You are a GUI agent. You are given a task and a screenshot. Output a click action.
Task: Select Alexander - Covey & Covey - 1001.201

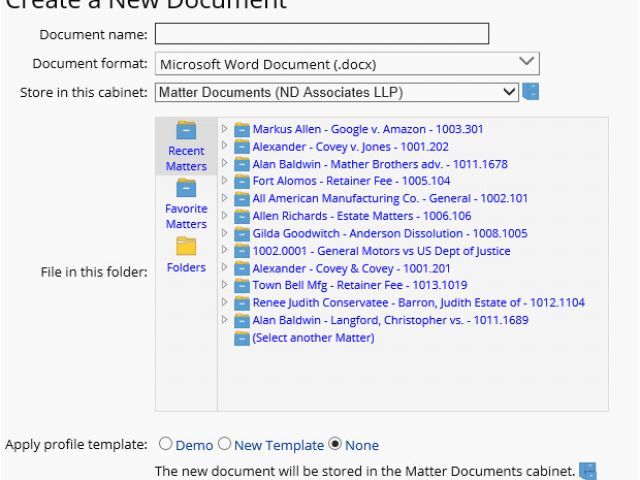[351, 269]
